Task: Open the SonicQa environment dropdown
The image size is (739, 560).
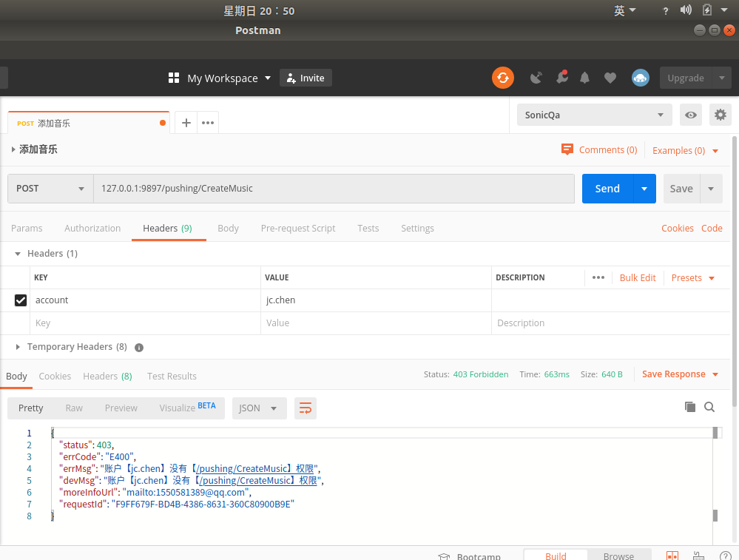Action: click(594, 115)
